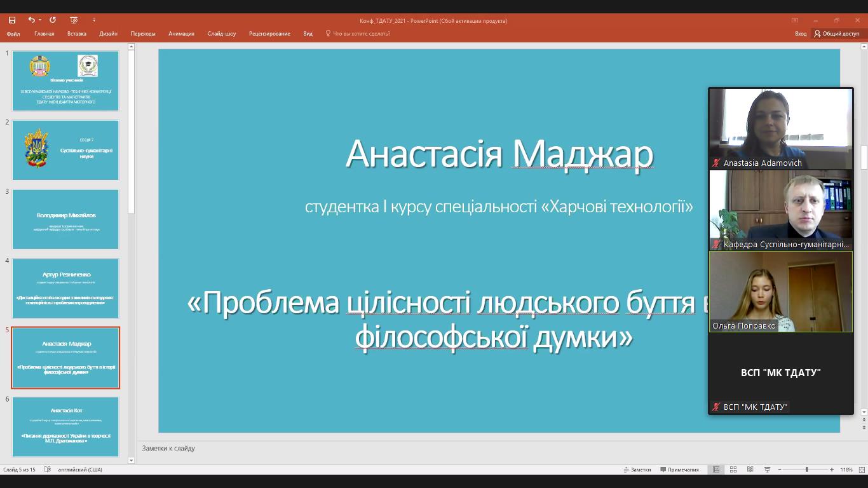Redo or repeat the last action
The height and width of the screenshot is (488, 868).
point(53,20)
